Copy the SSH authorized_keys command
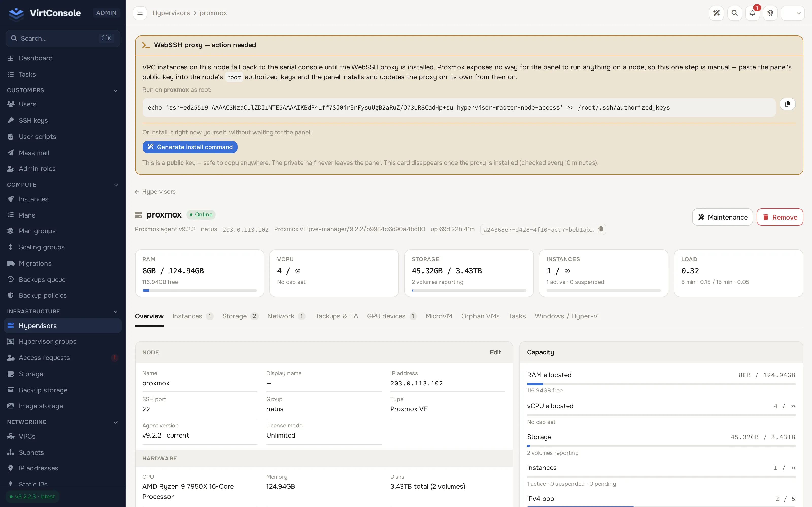812x507 pixels. pyautogui.click(x=787, y=104)
